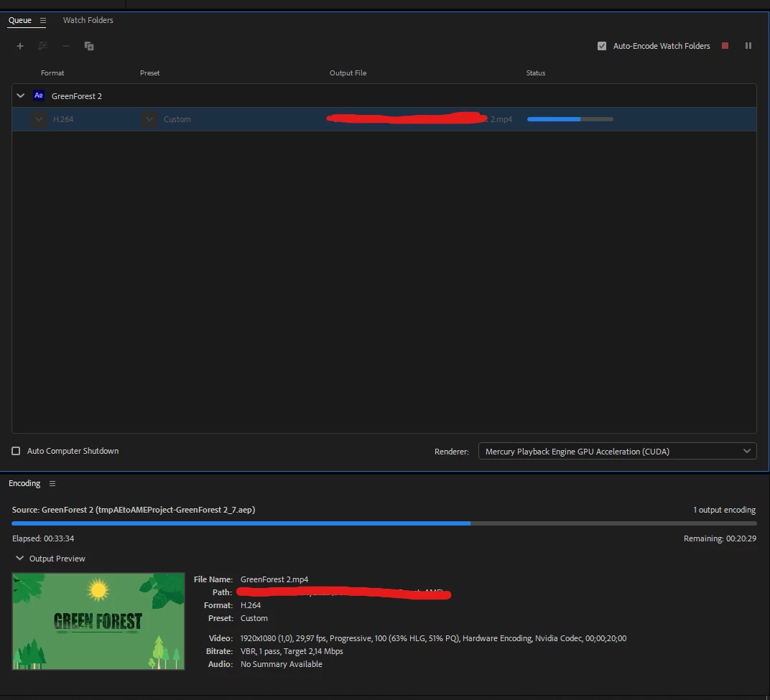Viewport: 770px width, 700px height.
Task: Click the Duplicate queue item icon
Action: [x=89, y=46]
